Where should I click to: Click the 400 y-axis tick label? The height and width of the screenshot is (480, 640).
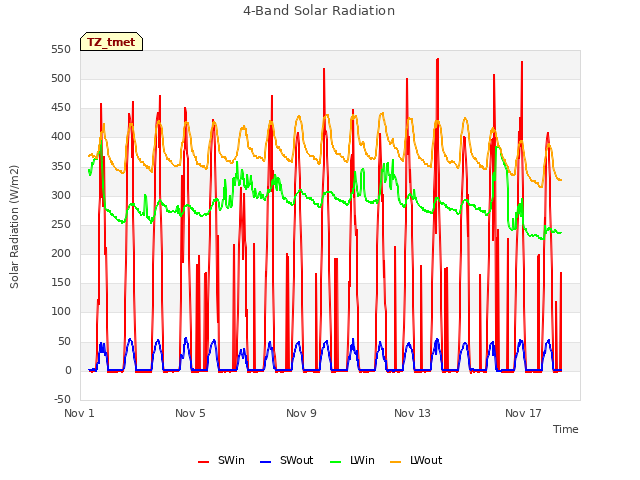pos(61,137)
